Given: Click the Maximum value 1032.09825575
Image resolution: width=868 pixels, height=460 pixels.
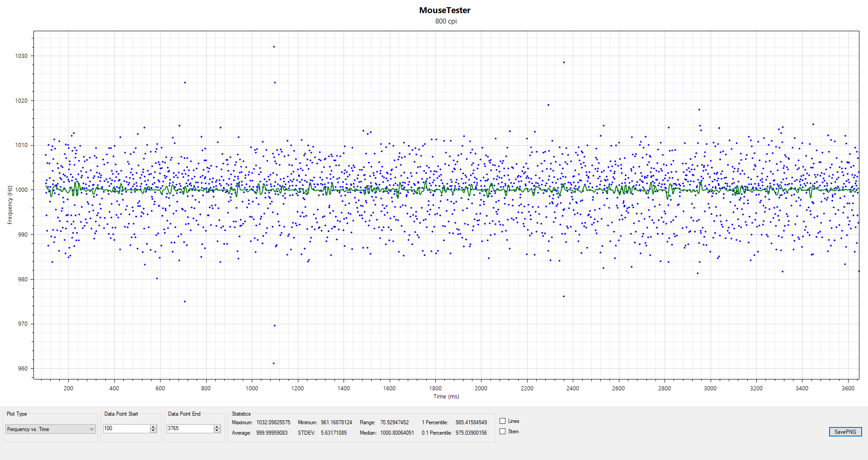Looking at the screenshot, I should (273, 422).
